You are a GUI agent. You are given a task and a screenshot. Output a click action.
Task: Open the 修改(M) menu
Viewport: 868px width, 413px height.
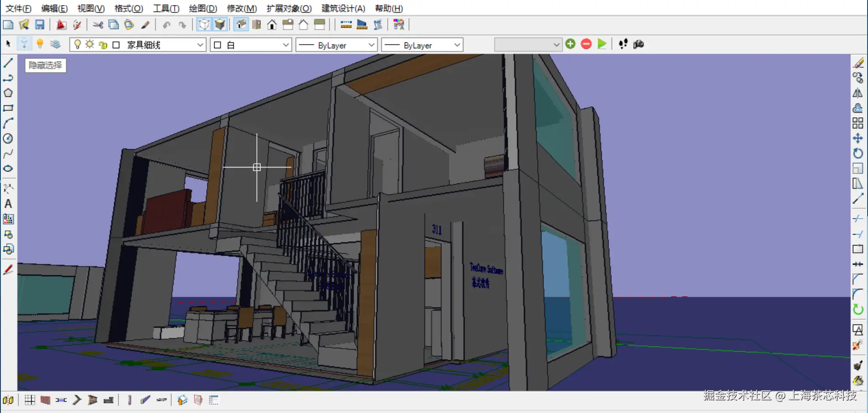[242, 8]
